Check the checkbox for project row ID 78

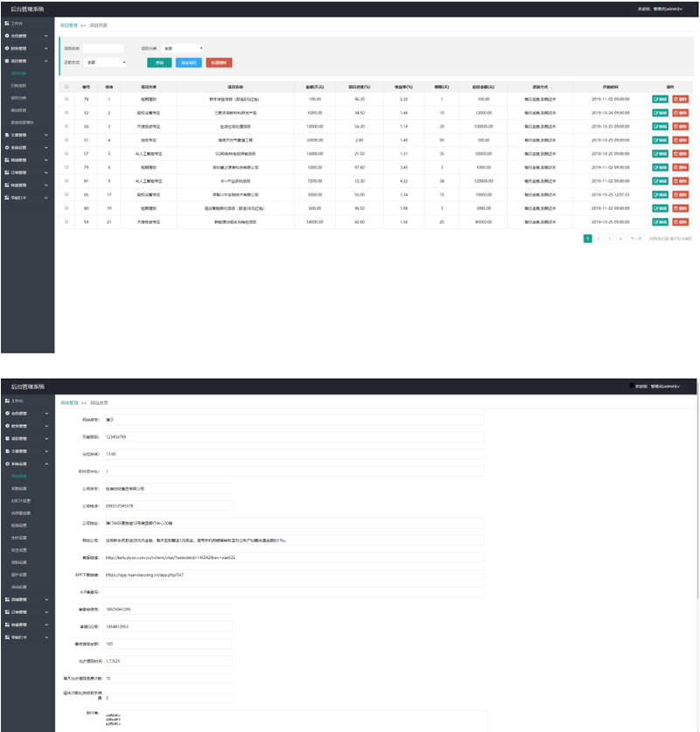point(66,100)
